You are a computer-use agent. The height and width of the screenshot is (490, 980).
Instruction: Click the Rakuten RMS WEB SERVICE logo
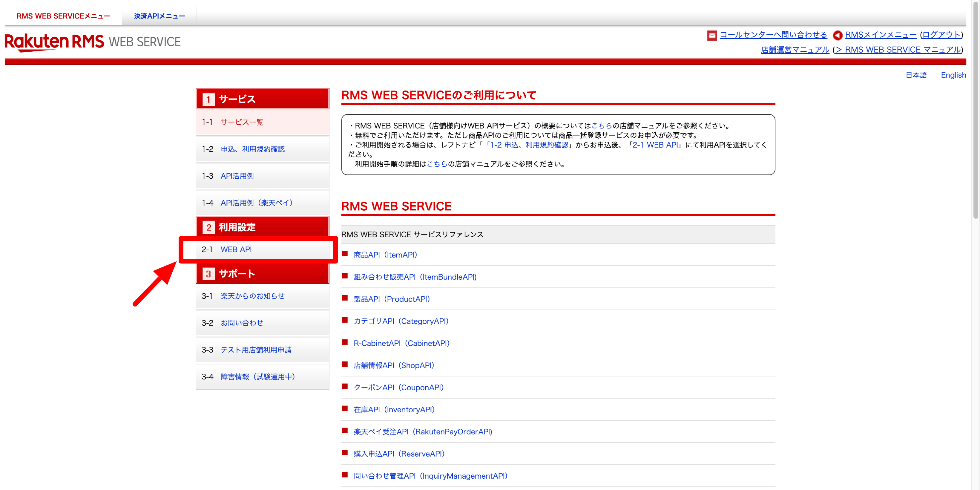coord(93,42)
